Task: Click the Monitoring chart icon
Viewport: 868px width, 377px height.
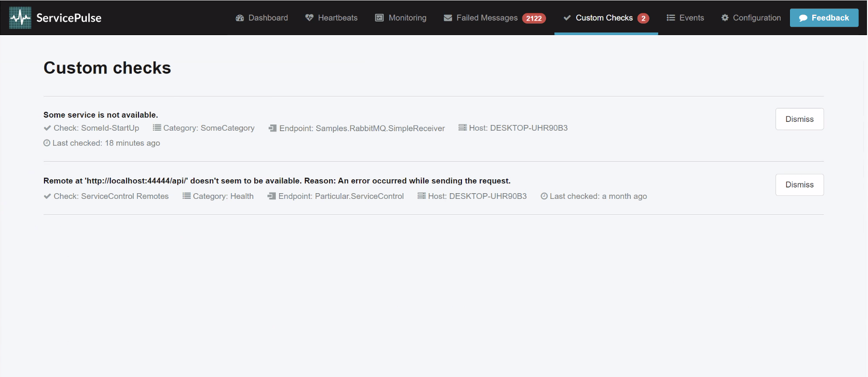Action: (379, 18)
